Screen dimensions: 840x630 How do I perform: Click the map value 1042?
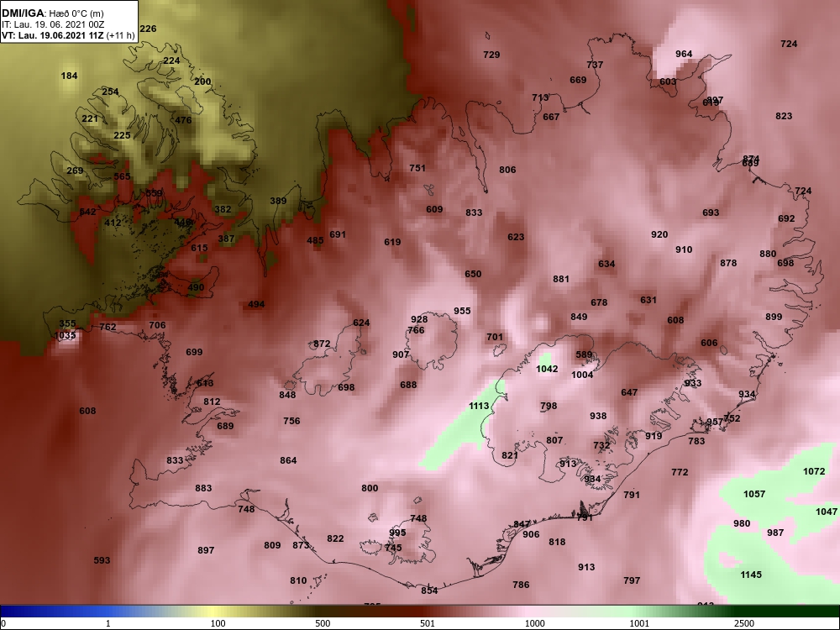tap(547, 369)
